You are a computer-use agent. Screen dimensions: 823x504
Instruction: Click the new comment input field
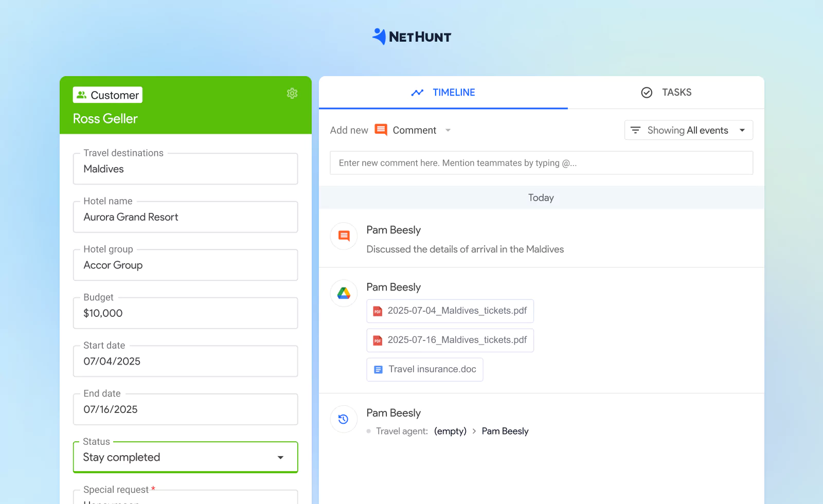pyautogui.click(x=541, y=163)
